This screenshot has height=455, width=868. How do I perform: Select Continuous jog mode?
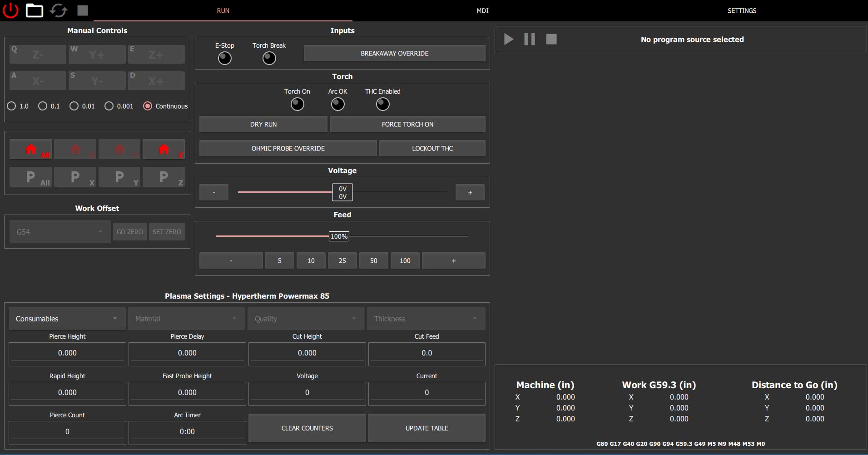[165, 106]
